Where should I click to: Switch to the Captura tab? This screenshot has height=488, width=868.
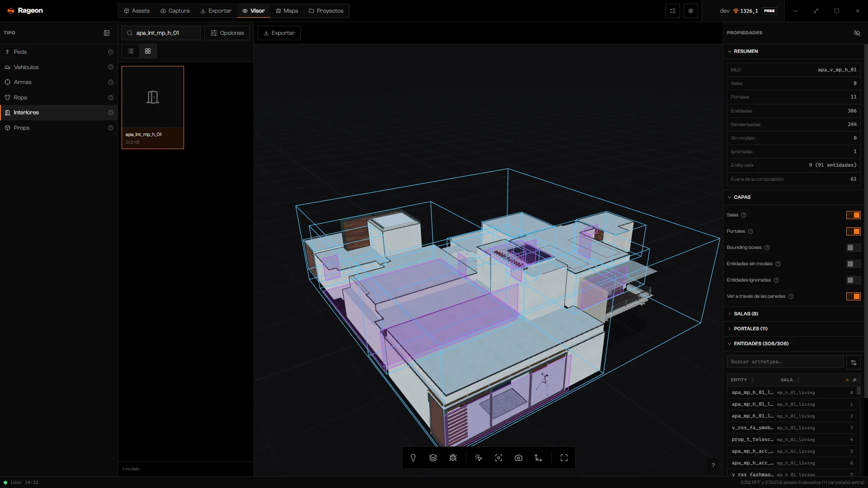click(x=175, y=11)
